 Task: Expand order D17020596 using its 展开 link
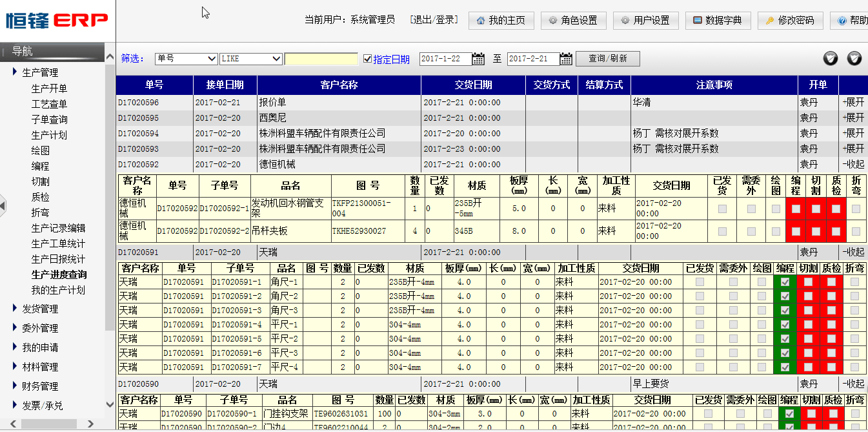853,102
